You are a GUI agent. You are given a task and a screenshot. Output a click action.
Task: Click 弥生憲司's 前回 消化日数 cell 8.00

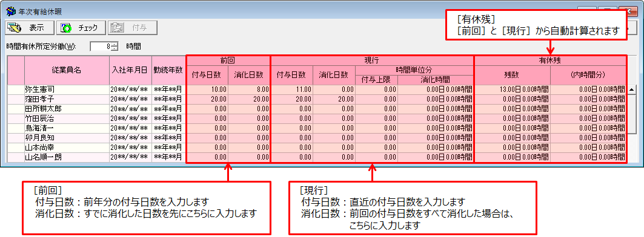tap(250, 89)
